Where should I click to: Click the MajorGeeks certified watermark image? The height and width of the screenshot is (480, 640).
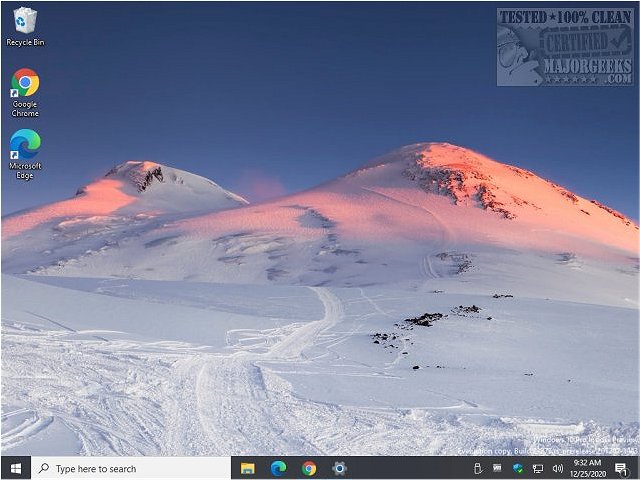click(565, 47)
